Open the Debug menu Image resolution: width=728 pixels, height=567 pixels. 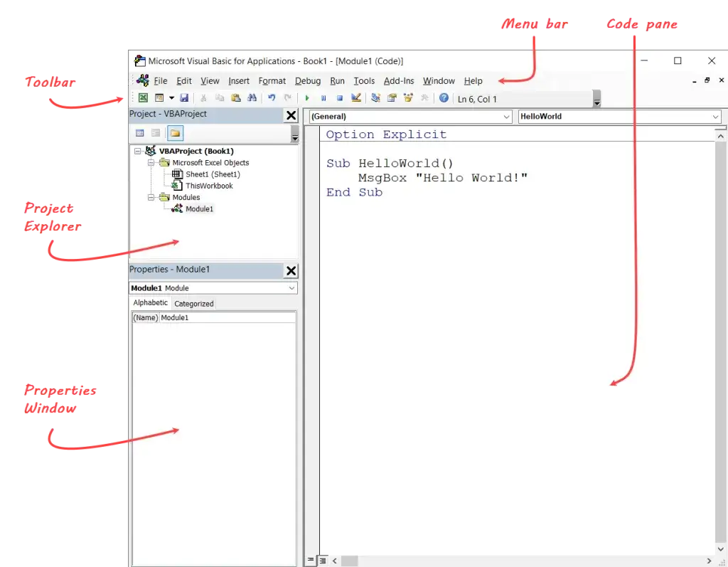coord(307,80)
